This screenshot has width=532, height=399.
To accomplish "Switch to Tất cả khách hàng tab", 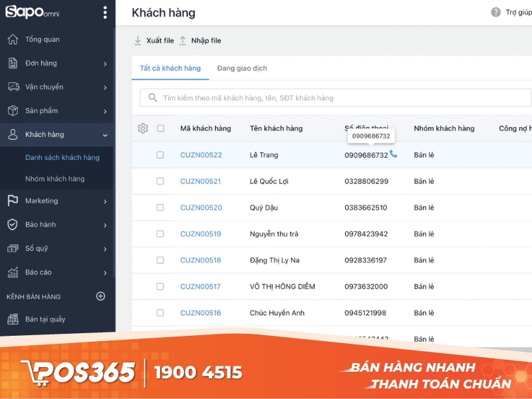I will 170,68.
